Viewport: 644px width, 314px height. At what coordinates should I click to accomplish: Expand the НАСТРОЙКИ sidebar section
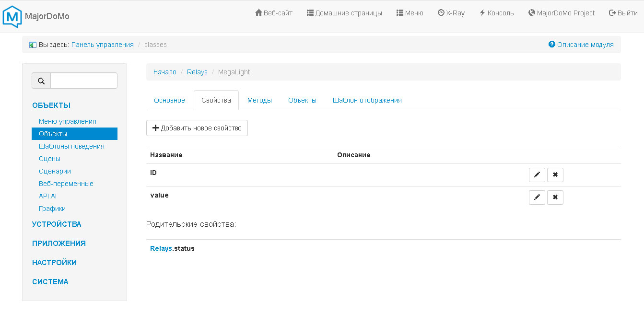pyautogui.click(x=54, y=263)
